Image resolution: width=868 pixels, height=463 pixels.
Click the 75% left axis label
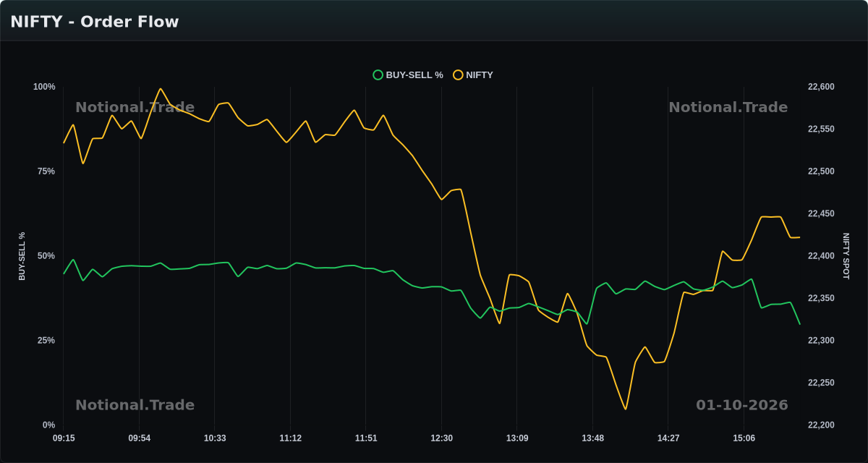click(x=46, y=171)
